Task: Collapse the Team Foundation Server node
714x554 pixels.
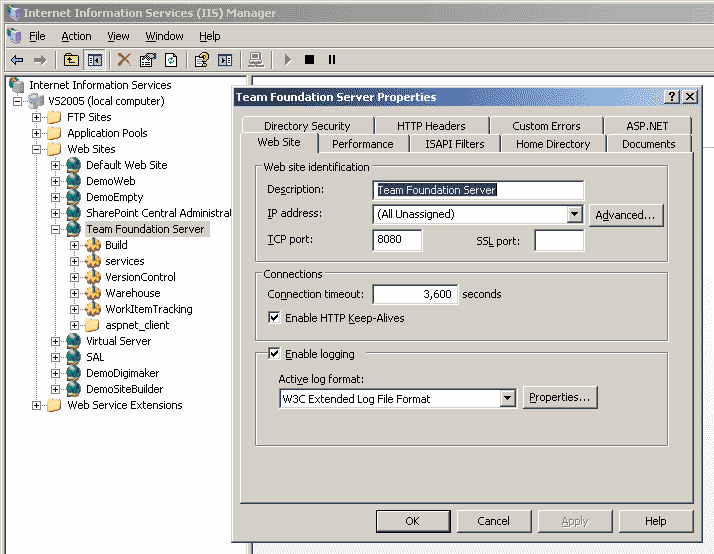Action: coord(56,229)
